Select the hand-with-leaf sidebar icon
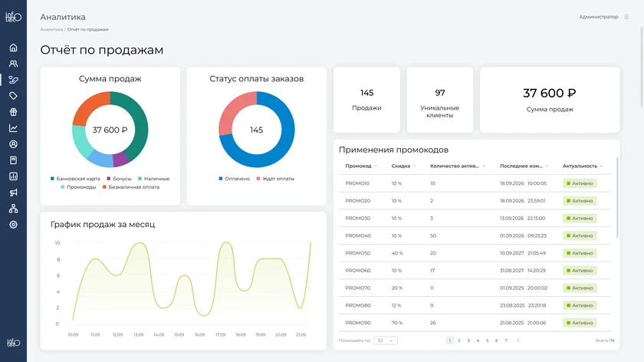 (x=13, y=80)
